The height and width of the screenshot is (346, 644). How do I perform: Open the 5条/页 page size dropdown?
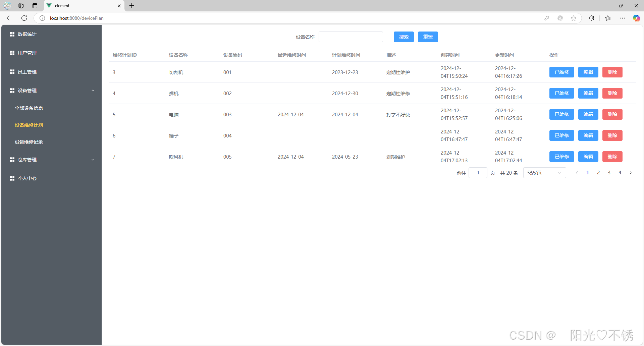[544, 172]
